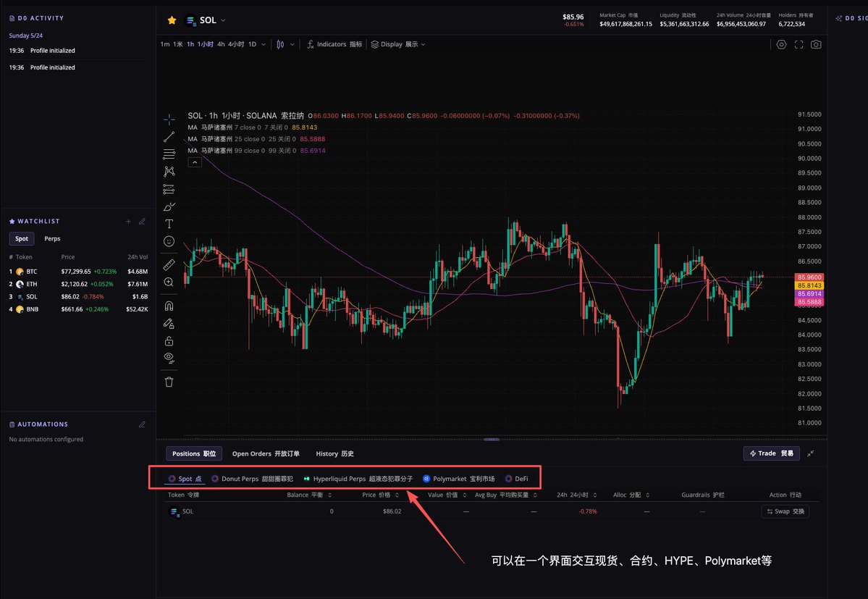
Task: Select the brush drawing tool
Action: click(x=169, y=206)
